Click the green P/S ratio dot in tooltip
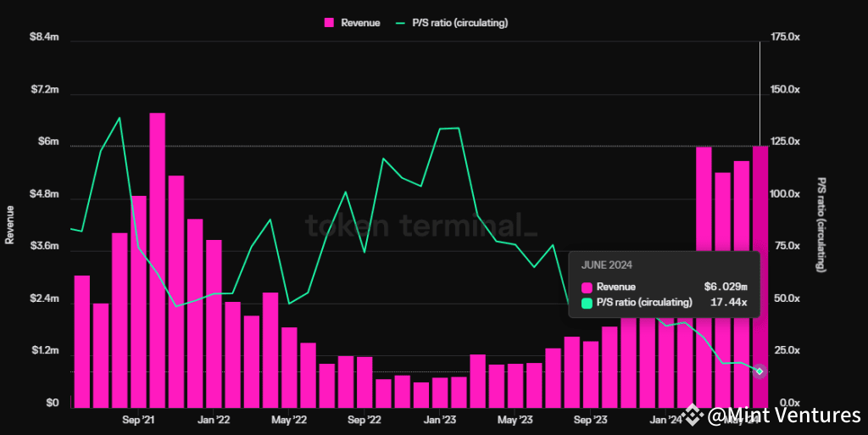Image resolution: width=868 pixels, height=435 pixels. [x=587, y=303]
